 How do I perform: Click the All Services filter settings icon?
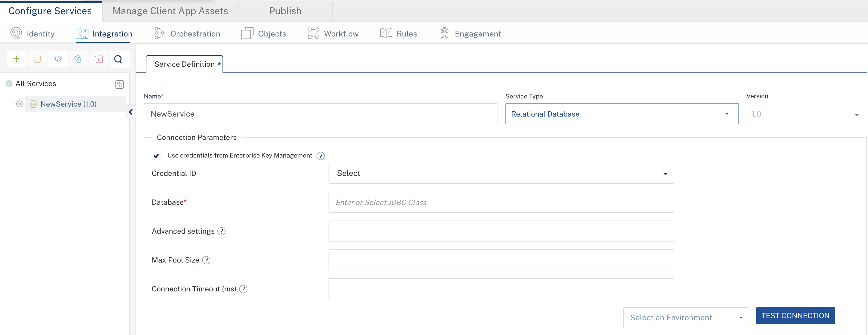click(x=120, y=84)
